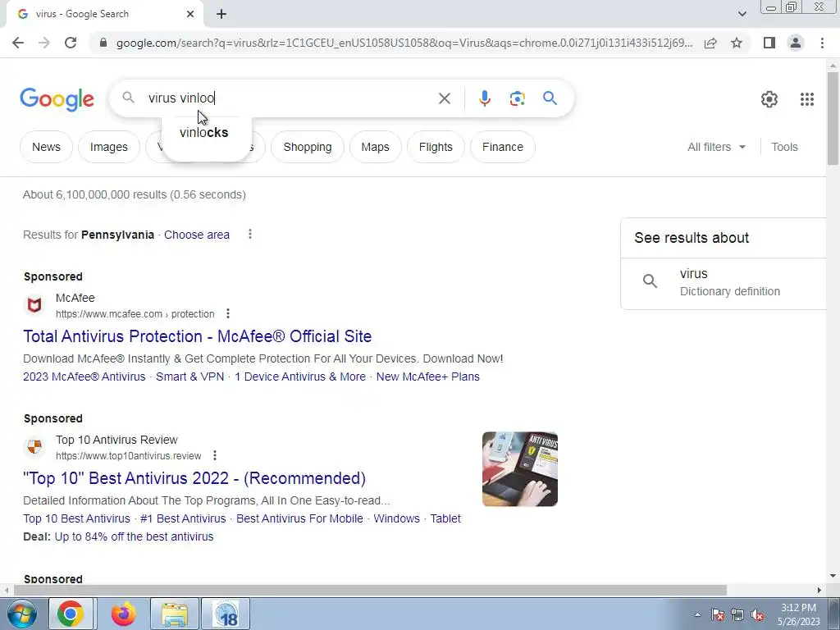The image size is (840, 630).
Task: Reload the current page
Action: point(71,43)
